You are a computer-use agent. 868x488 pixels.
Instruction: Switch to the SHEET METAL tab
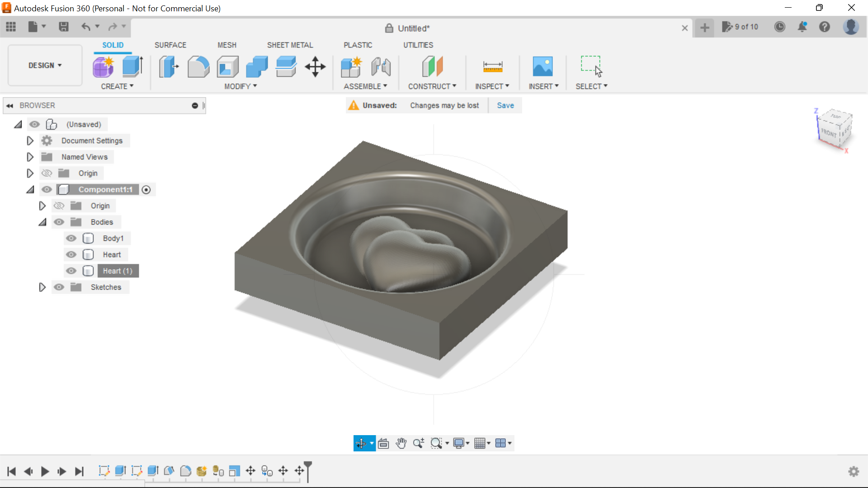coord(290,45)
